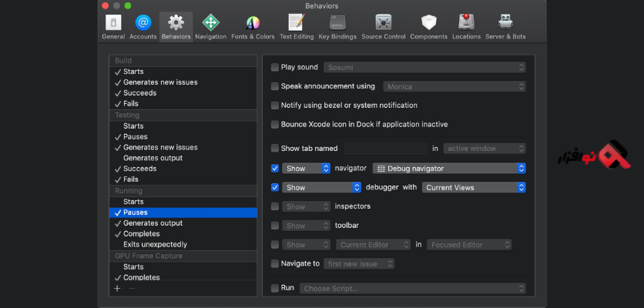
Task: Enable the Run script checkbox
Action: tap(275, 288)
